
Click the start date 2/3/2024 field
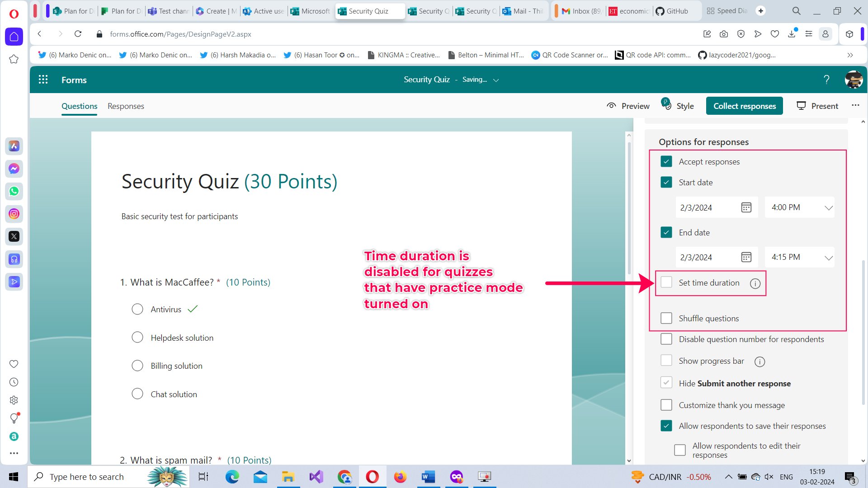(717, 207)
